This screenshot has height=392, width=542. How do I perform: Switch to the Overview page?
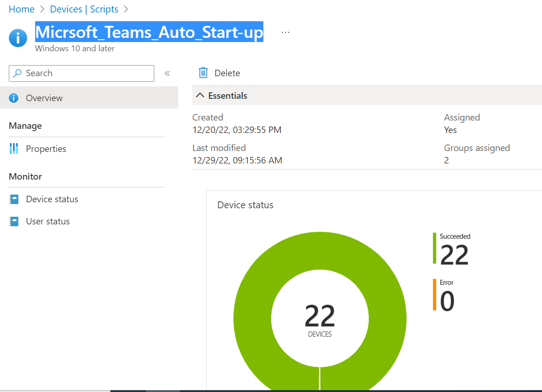[x=44, y=98]
